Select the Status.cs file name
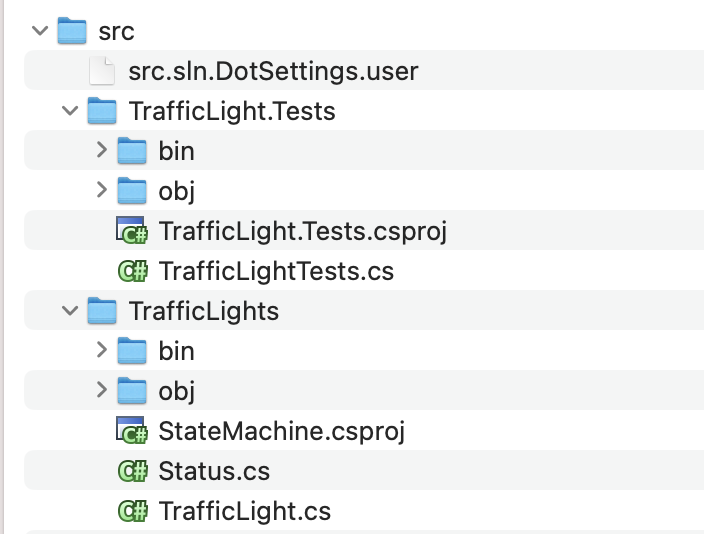Screen dimensions: 704x534 [x=214, y=471]
